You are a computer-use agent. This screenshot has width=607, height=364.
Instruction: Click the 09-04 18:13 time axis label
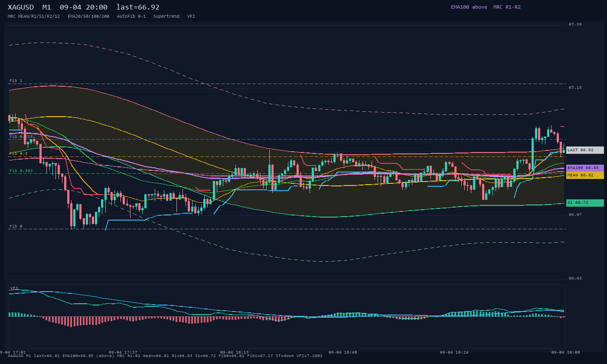click(235, 352)
